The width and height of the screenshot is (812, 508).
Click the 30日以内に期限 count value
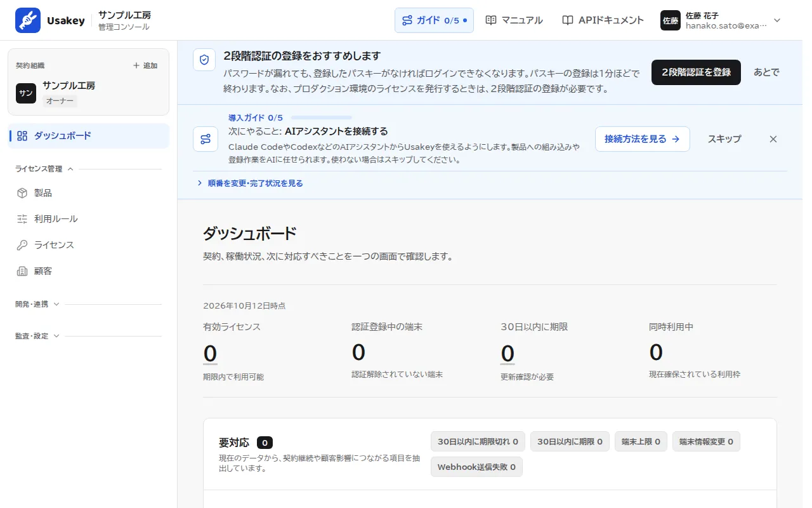pyautogui.click(x=507, y=353)
